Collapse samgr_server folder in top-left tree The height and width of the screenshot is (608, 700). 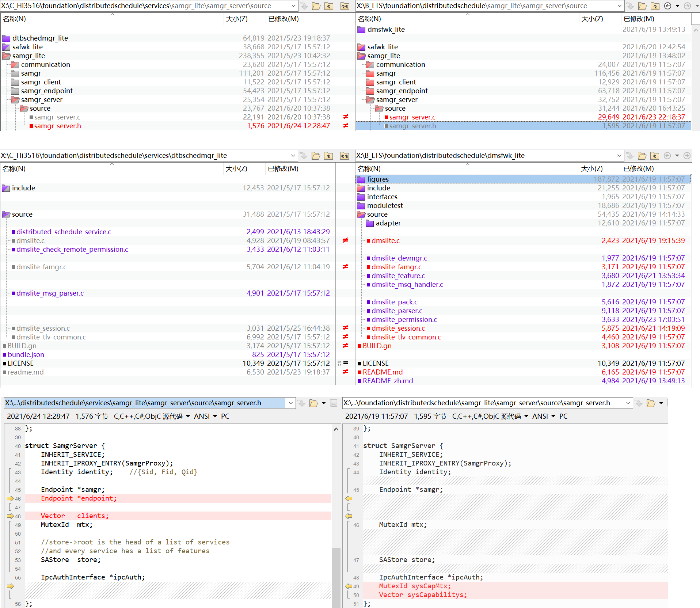[15, 100]
